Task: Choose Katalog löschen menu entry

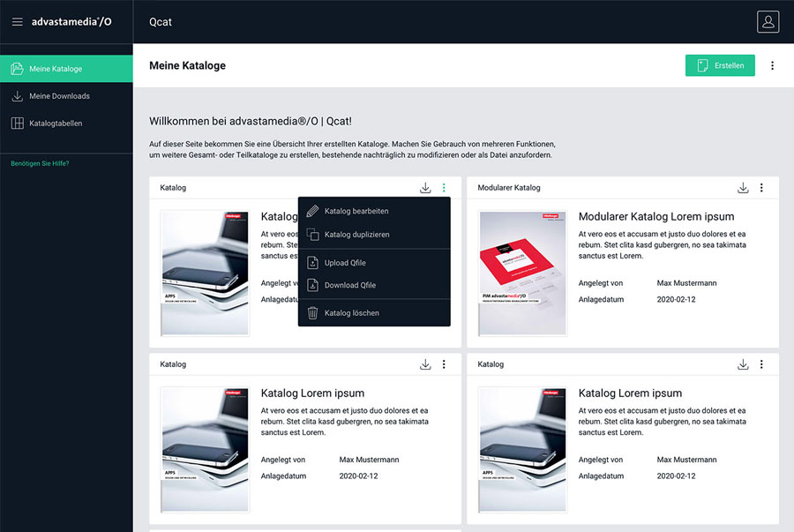Action: click(374, 313)
